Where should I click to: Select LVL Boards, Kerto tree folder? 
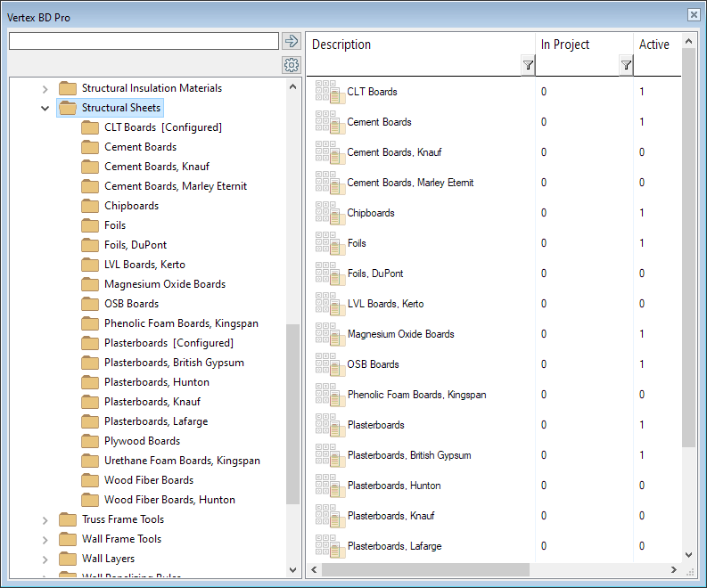click(x=144, y=265)
